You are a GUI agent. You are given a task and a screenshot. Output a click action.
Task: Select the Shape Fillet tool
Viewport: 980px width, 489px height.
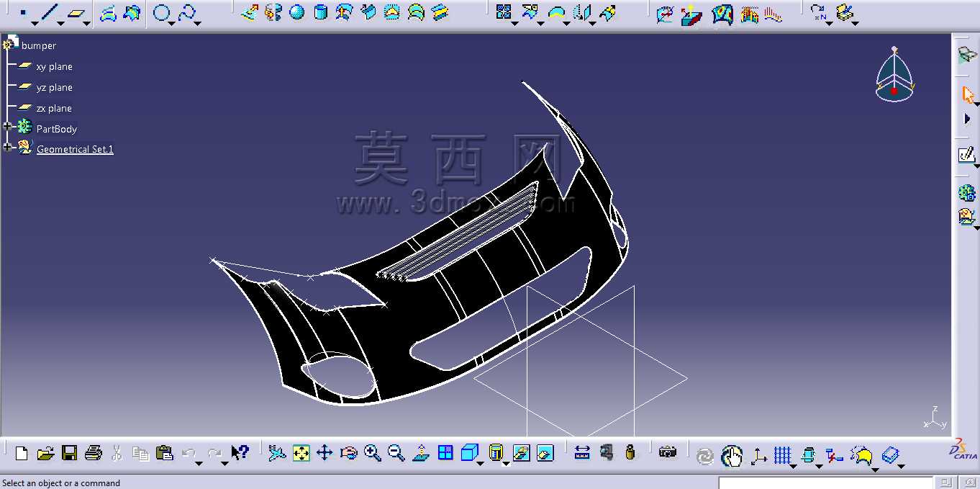(556, 12)
